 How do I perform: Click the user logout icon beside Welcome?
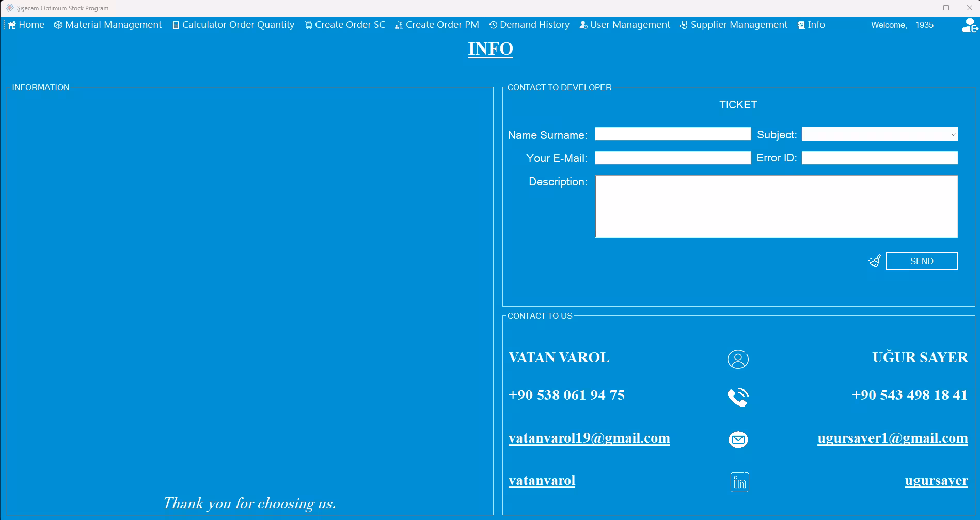970,25
